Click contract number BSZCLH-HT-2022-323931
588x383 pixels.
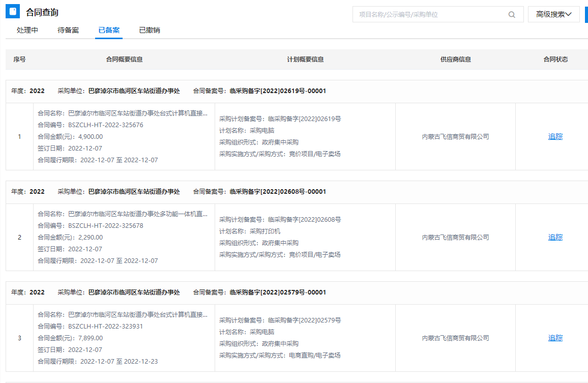pos(106,327)
